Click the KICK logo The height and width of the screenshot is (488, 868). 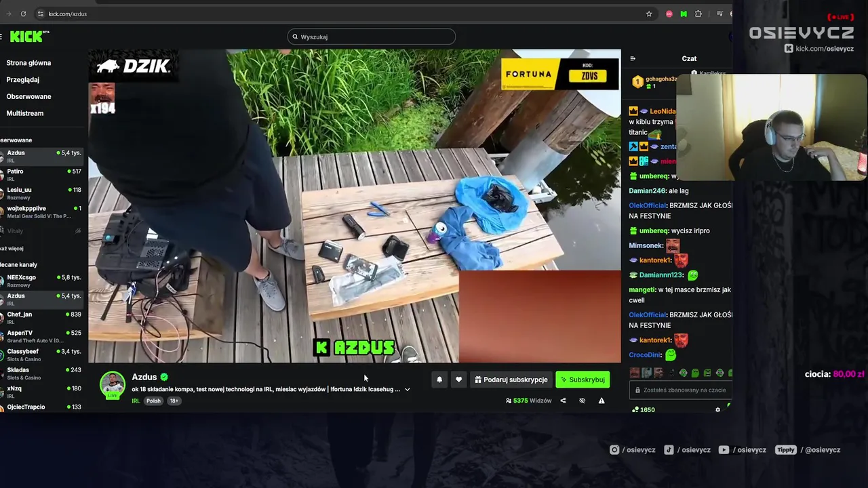[x=29, y=37]
